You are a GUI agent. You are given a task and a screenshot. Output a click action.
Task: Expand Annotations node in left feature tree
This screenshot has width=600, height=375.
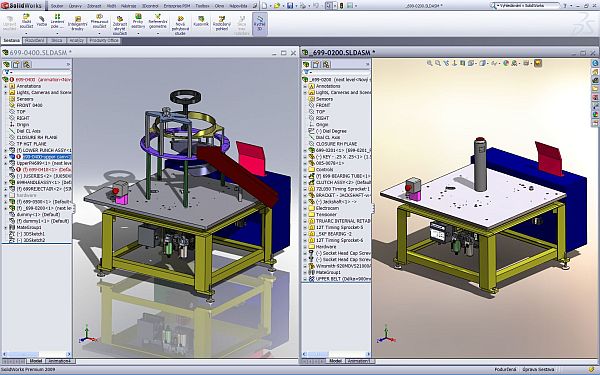pos(6,86)
